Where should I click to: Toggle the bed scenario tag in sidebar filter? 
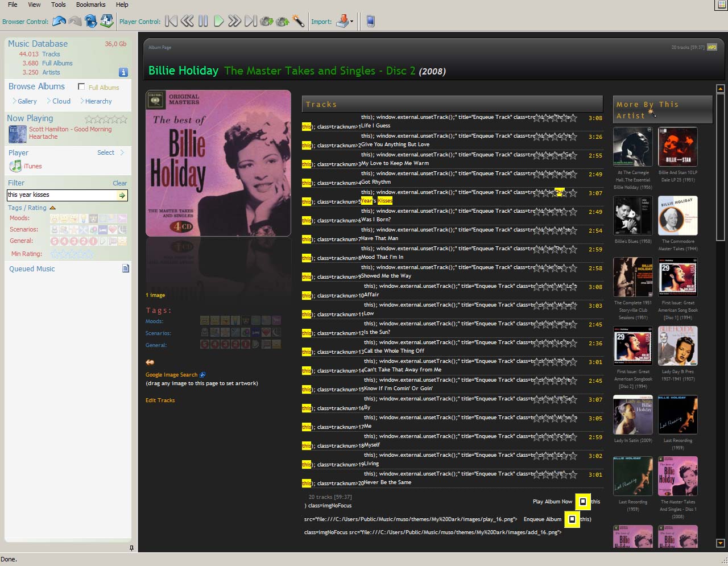(x=103, y=230)
